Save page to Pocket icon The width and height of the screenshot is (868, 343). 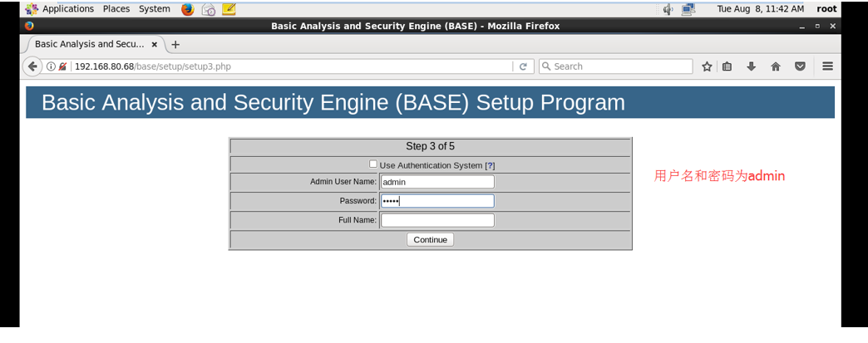800,66
